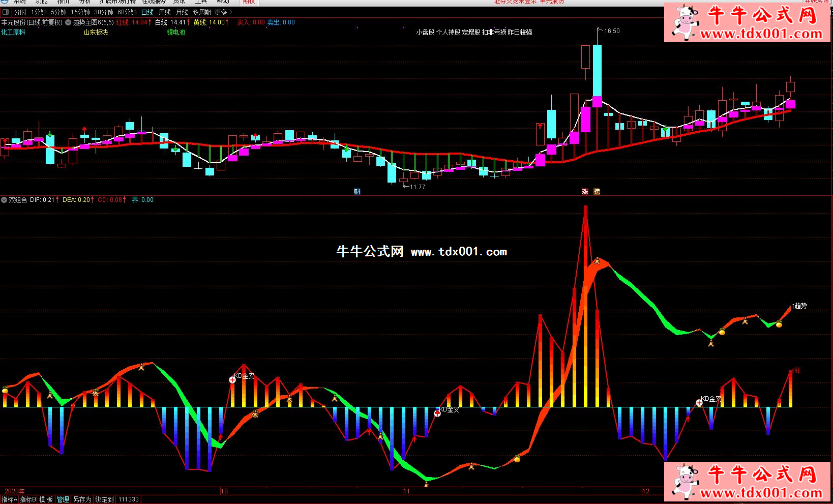This screenshot has height=504, width=833.
Task: Click the 绑定到 button
Action: (x=104, y=499)
